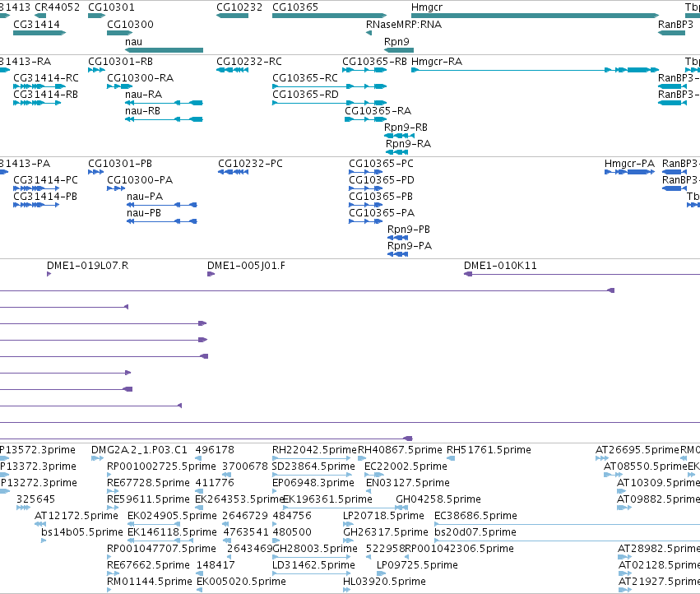Select EST RM01144.5prime
Image resolution: width=700 pixels, height=594 pixels.
coord(150,582)
